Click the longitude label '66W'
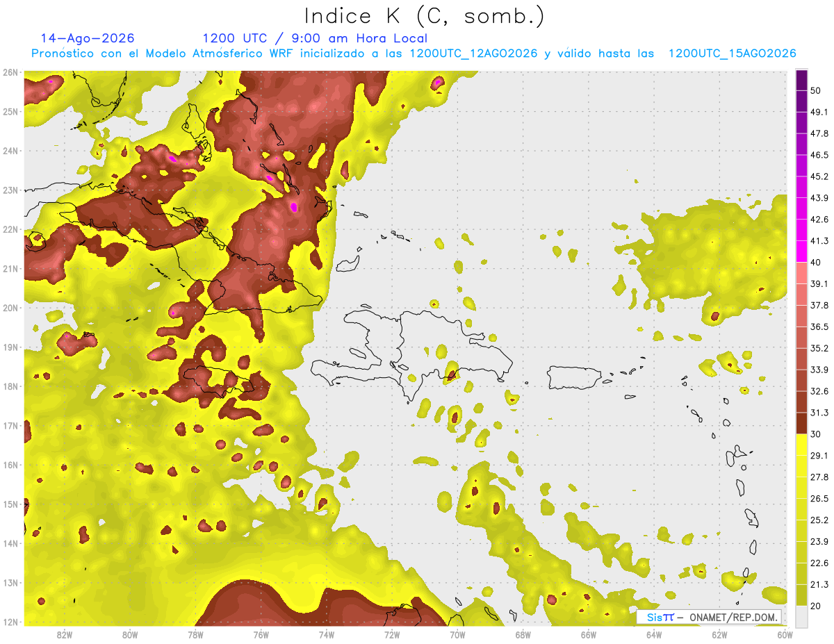The width and height of the screenshot is (834, 644). pos(589,634)
